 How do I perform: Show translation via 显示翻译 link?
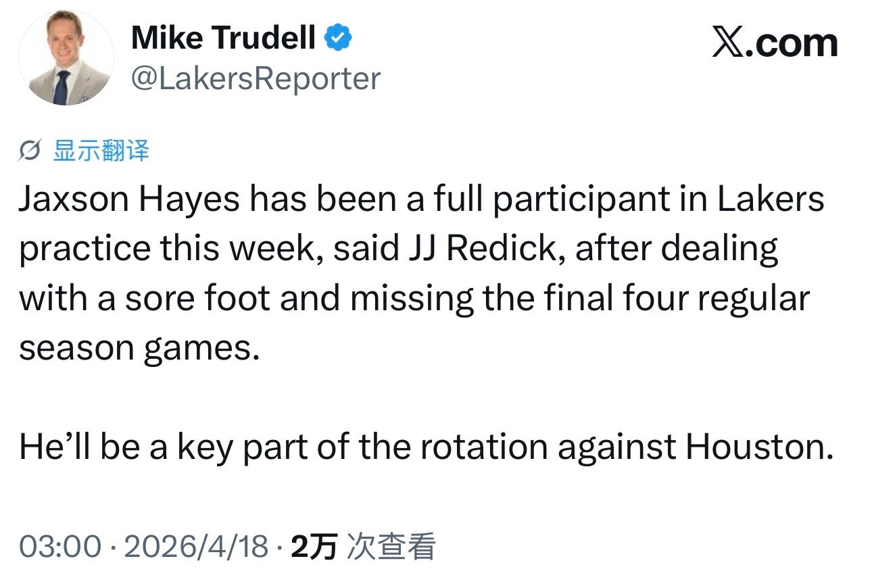101,151
